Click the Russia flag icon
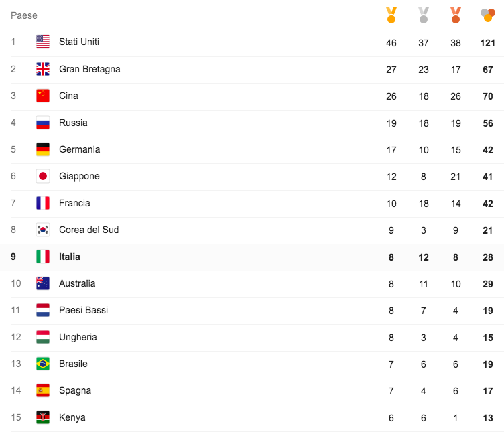Viewport: 504px width, 434px height. [43, 123]
